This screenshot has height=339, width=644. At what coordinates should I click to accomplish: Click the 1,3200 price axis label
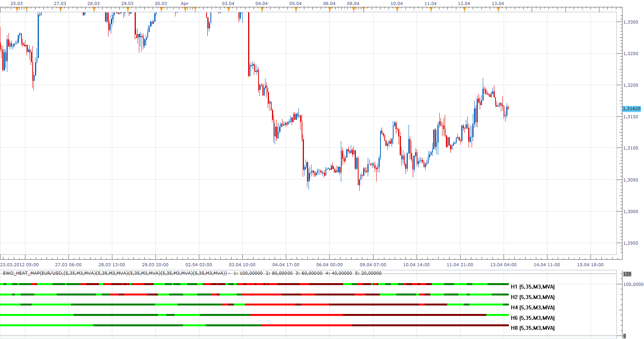point(631,85)
